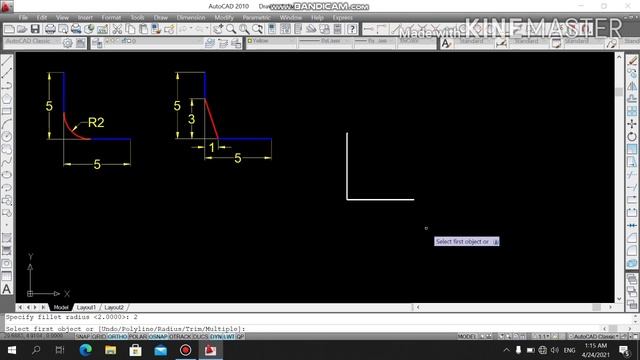Open the Modify menu
This screenshot has height=360, width=640.
point(224,18)
